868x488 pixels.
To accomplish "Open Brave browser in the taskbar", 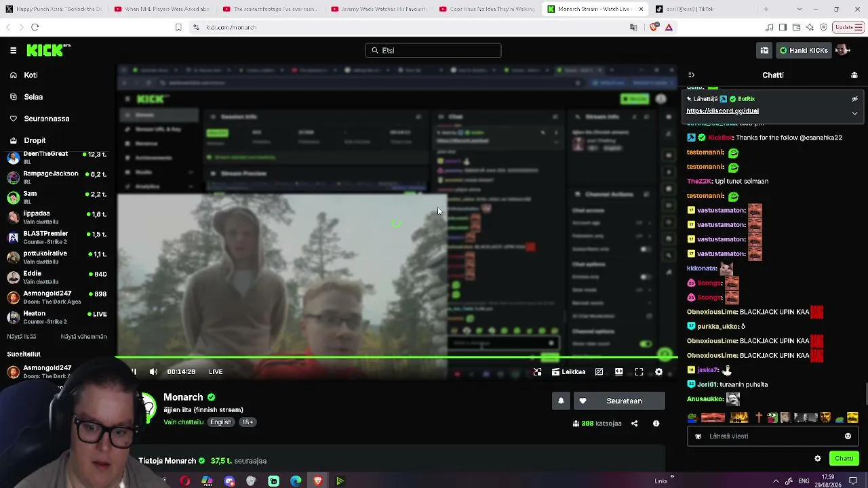I will pos(317,481).
